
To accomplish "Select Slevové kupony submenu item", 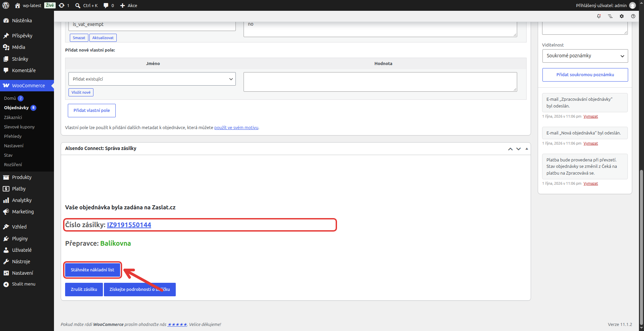I will (x=19, y=127).
